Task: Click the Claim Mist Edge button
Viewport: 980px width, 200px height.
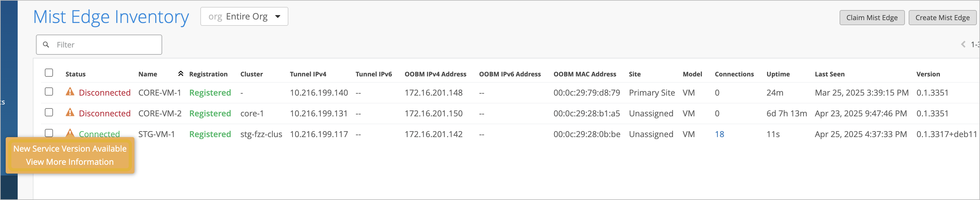Action: (872, 17)
